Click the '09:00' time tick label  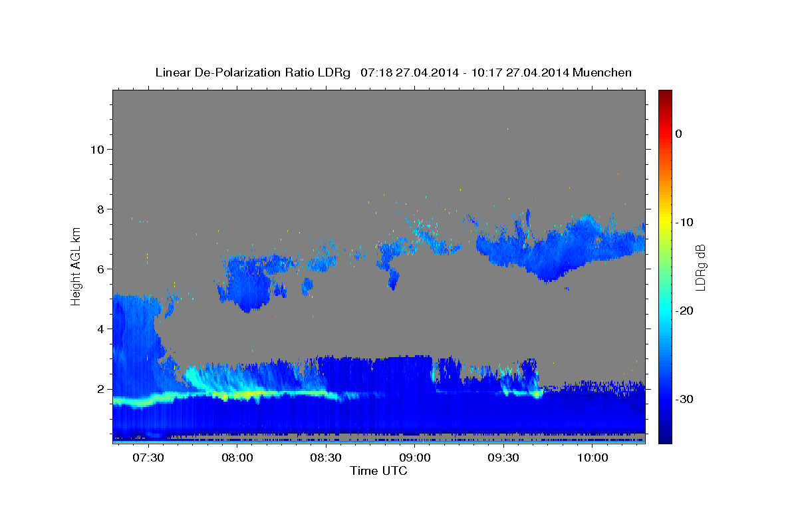[x=414, y=458]
